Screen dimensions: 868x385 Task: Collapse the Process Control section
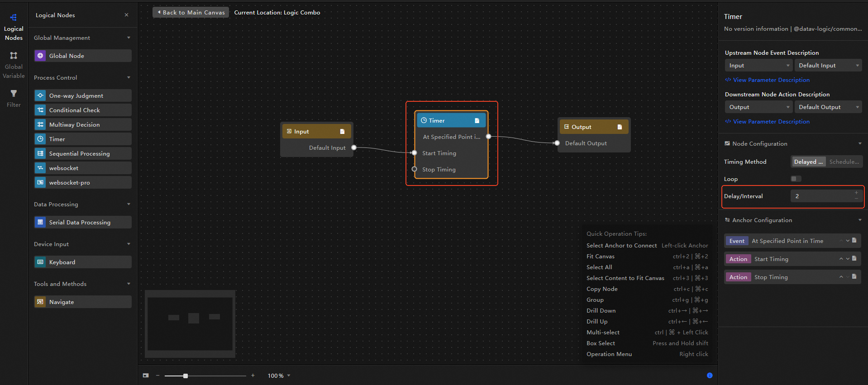(129, 77)
